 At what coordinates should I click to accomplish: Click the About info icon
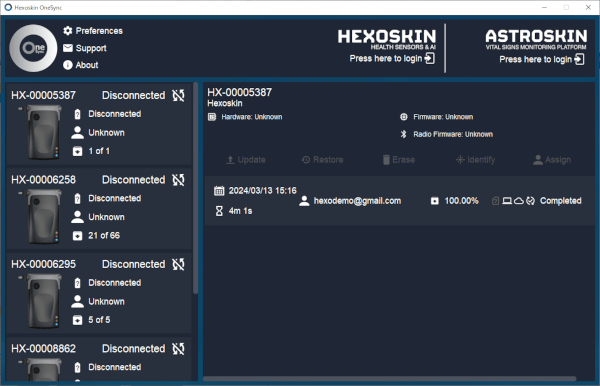[x=68, y=65]
